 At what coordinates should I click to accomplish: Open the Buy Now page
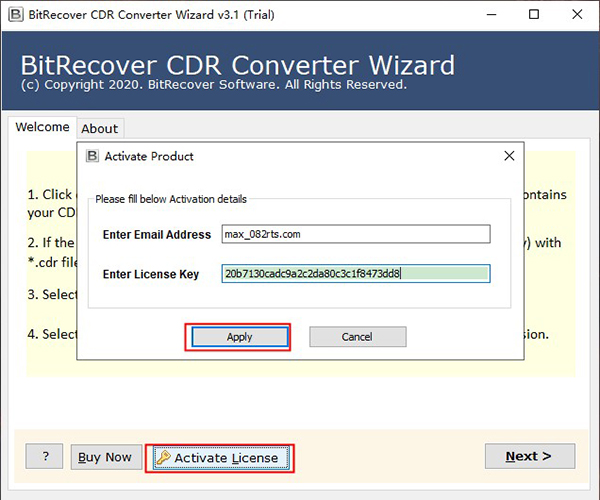tap(106, 457)
